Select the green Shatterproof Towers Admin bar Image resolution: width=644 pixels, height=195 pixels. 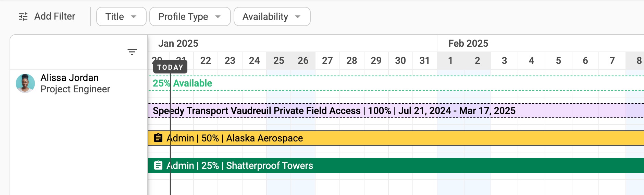[396, 165]
